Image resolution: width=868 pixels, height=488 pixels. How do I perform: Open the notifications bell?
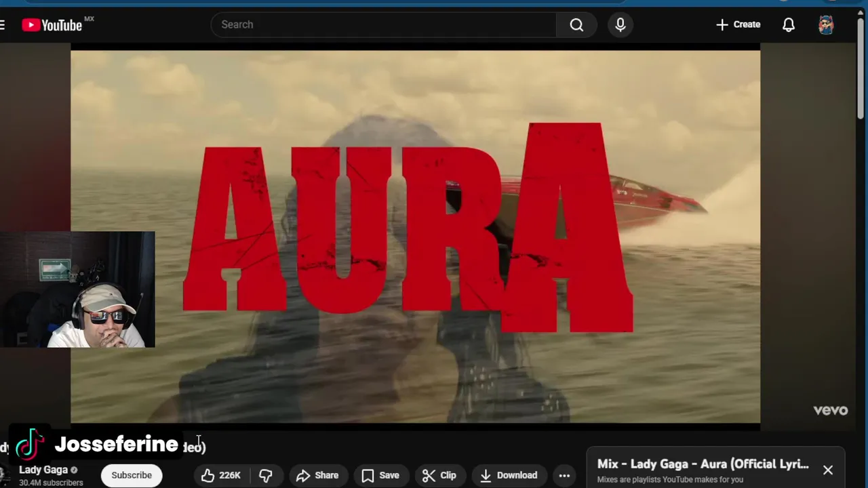[x=789, y=25]
